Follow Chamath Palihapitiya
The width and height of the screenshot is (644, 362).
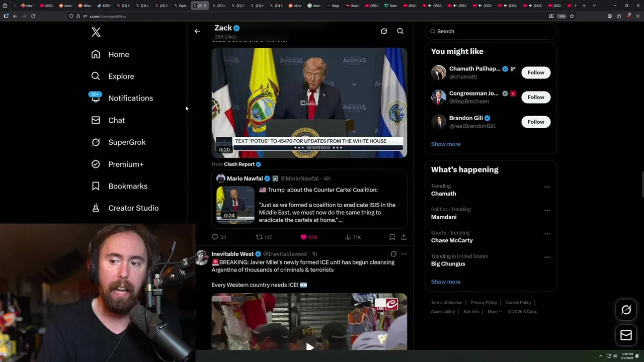tap(536, 72)
